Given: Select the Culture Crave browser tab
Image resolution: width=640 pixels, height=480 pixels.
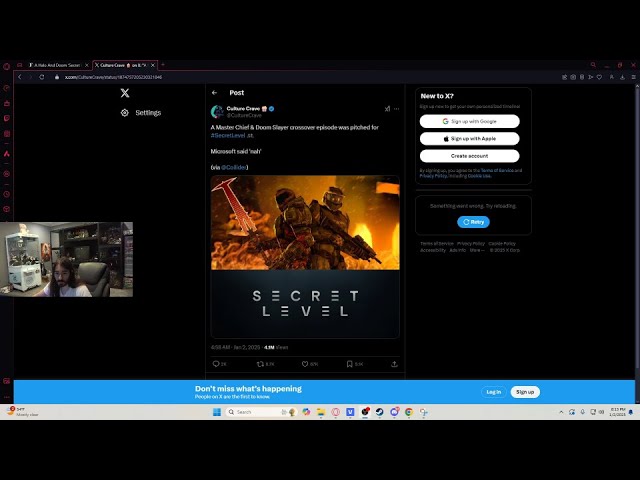Looking at the screenshot, I should click(x=120, y=65).
